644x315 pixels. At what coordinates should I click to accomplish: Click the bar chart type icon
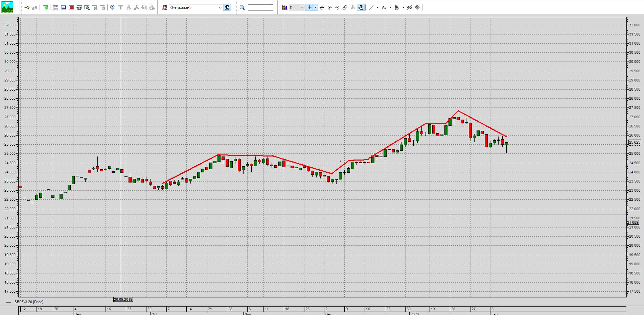(x=284, y=7)
